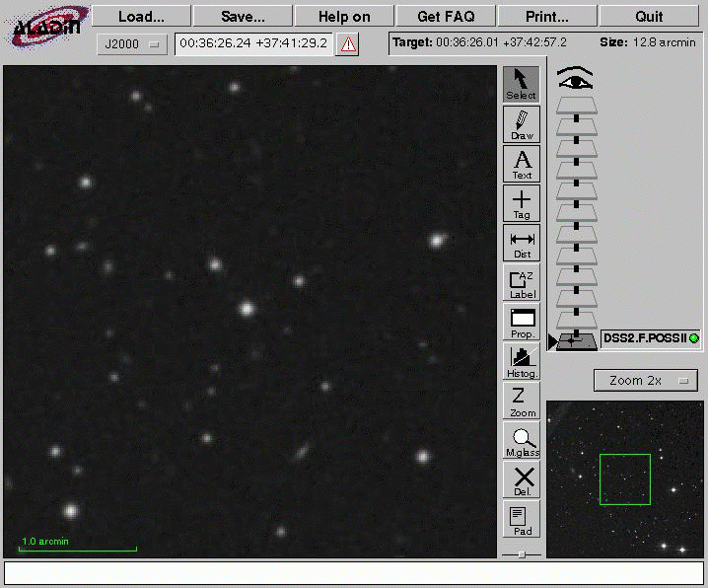Activate the Dist measurement tool
708x588 pixels.
(x=522, y=243)
